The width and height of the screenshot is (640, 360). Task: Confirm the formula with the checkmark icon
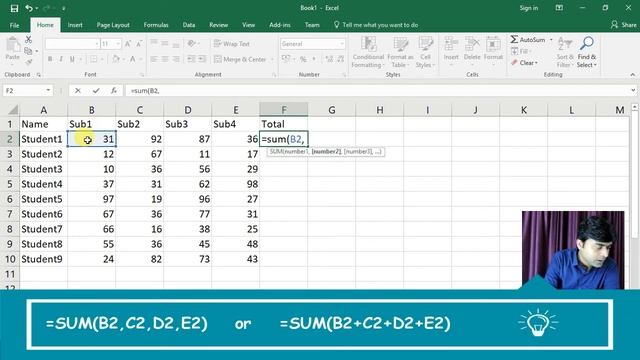click(x=96, y=91)
